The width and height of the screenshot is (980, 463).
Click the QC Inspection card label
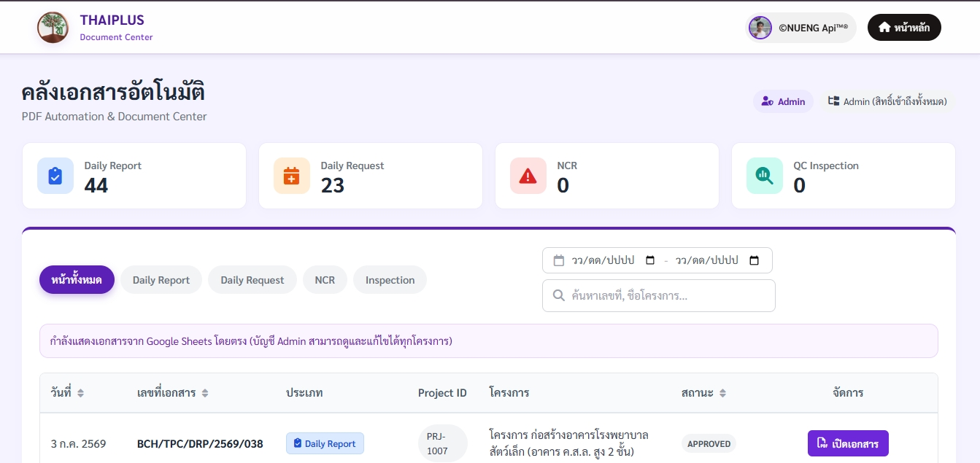[x=826, y=166]
